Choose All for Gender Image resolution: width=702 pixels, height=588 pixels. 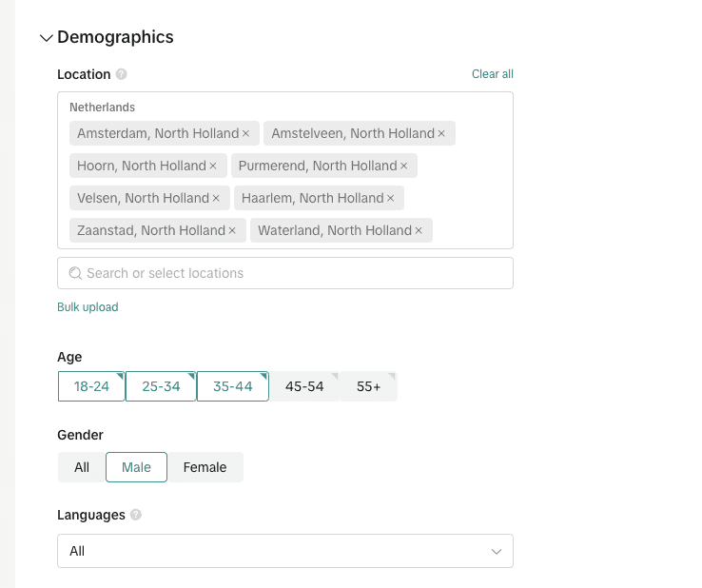82,467
